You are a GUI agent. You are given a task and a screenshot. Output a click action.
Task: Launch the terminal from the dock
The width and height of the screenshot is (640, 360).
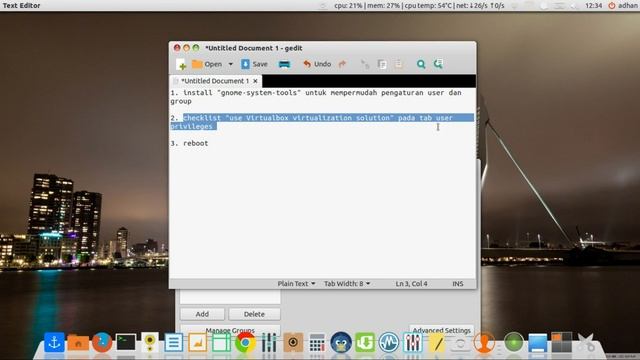pos(126,342)
